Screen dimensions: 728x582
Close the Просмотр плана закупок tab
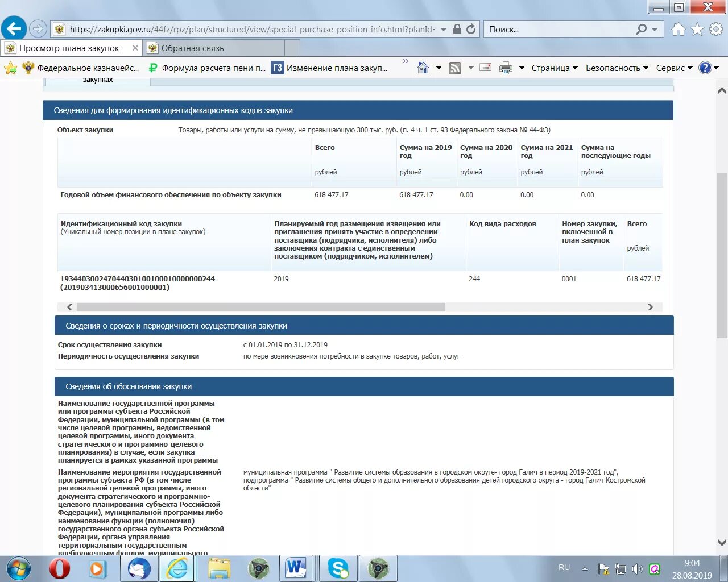coord(135,48)
